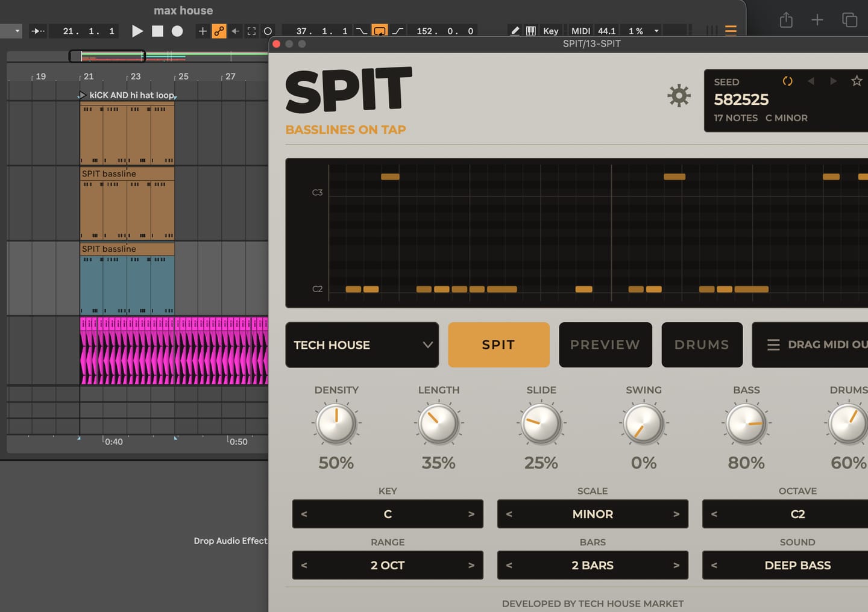Go to previous seed with left arrow

[811, 81]
